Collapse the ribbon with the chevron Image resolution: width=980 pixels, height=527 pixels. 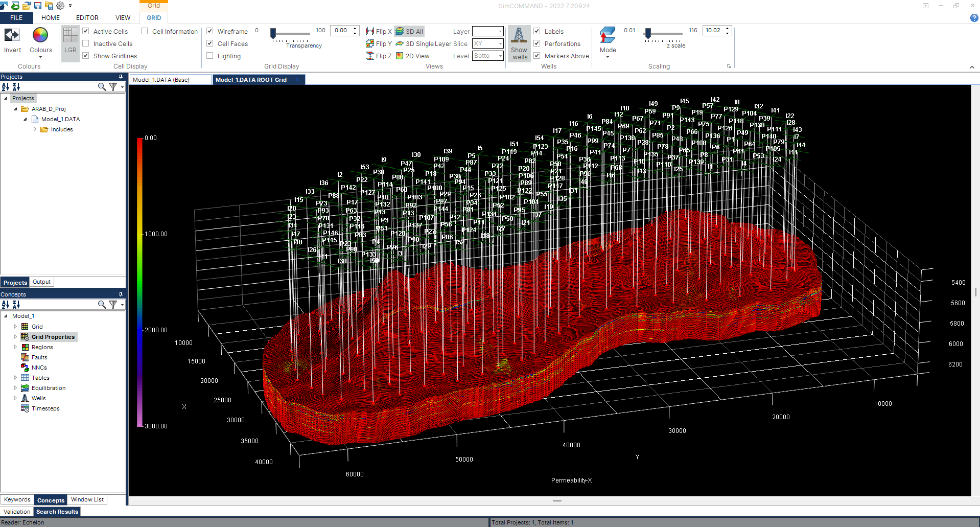(972, 67)
